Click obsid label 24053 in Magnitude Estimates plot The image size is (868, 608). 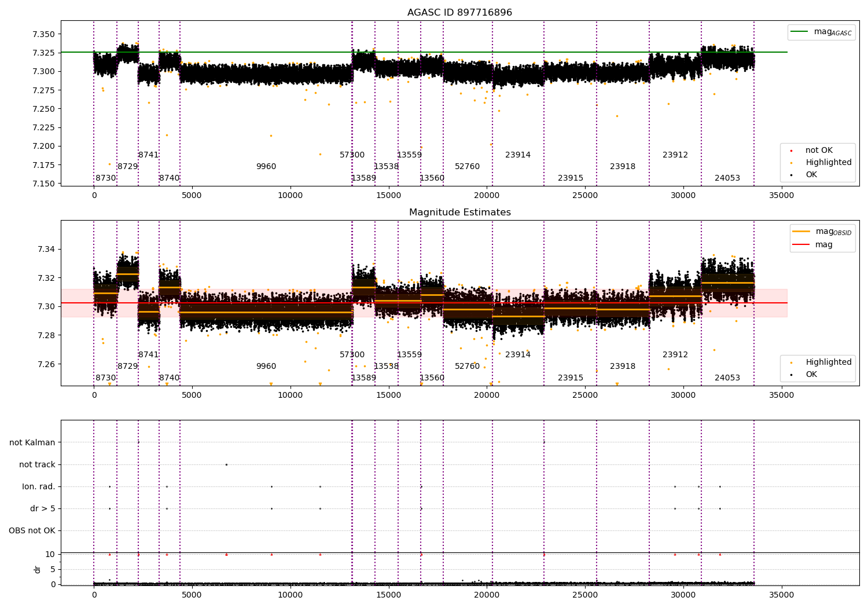[727, 378]
